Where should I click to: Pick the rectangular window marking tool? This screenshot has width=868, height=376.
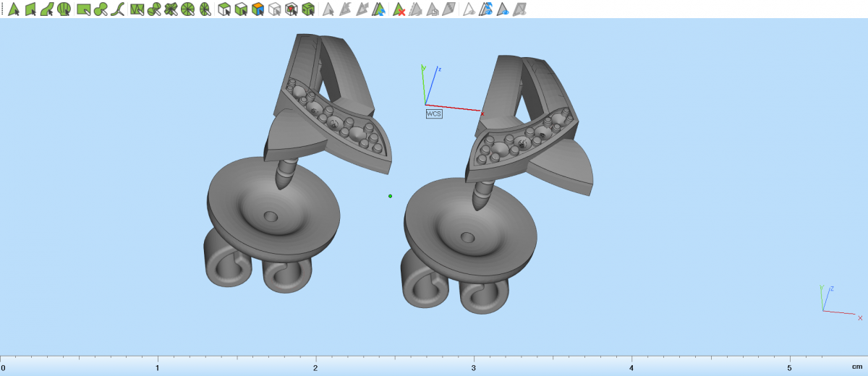click(x=83, y=9)
